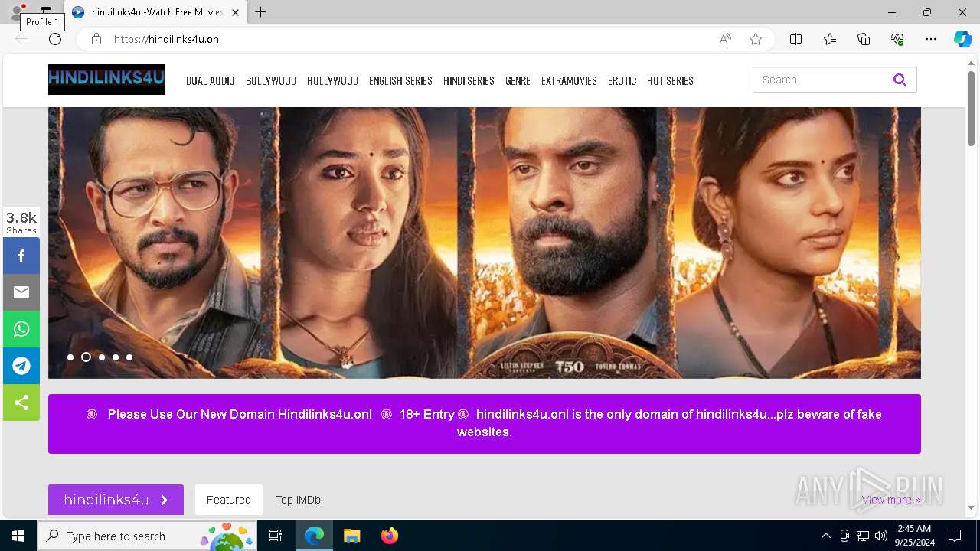Open DUAL AUDIO menu
This screenshot has height=551, width=980.
click(x=211, y=80)
